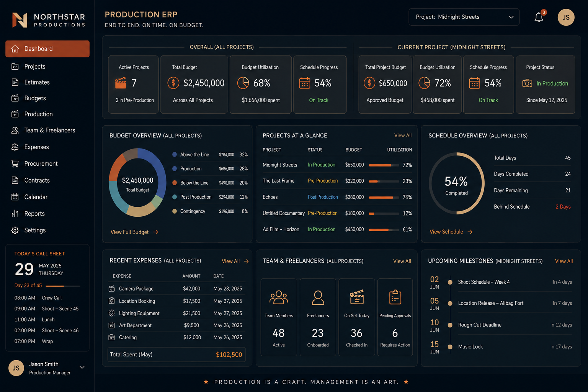Click View All in Projects at a Glance
The image size is (588, 392).
coord(403,136)
